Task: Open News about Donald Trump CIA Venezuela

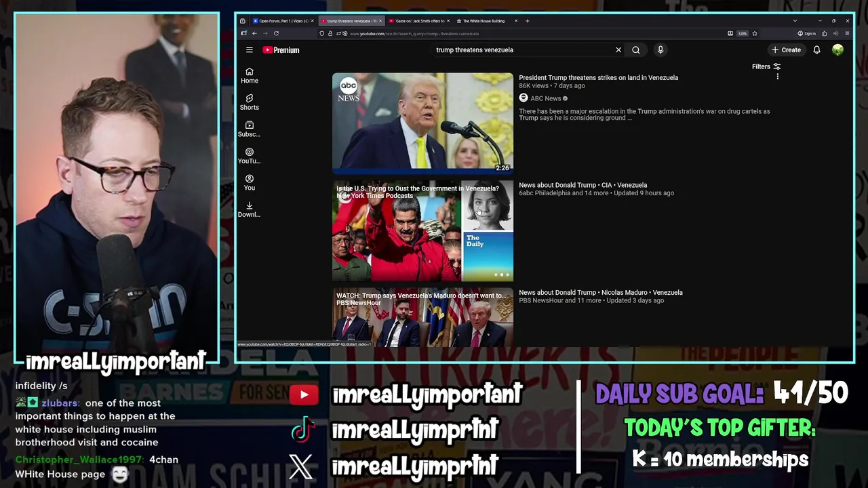Action: 583,185
